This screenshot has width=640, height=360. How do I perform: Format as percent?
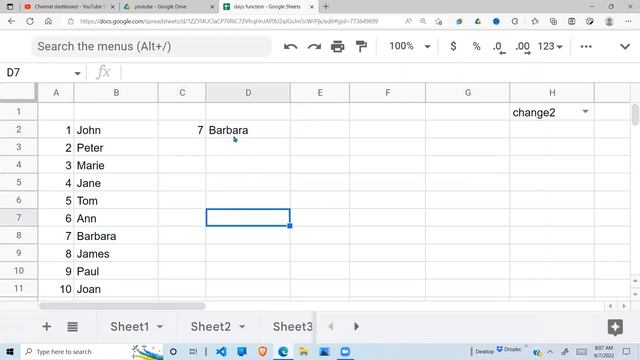point(476,46)
